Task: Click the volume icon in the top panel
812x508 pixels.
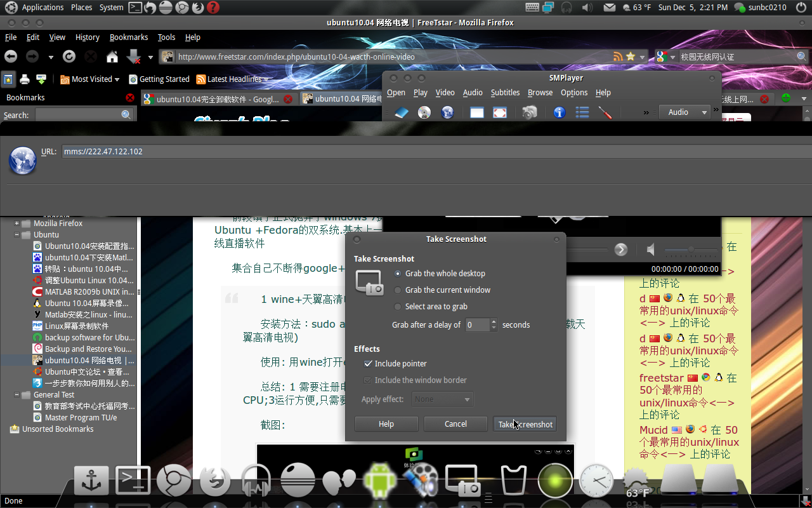Action: tap(587, 8)
